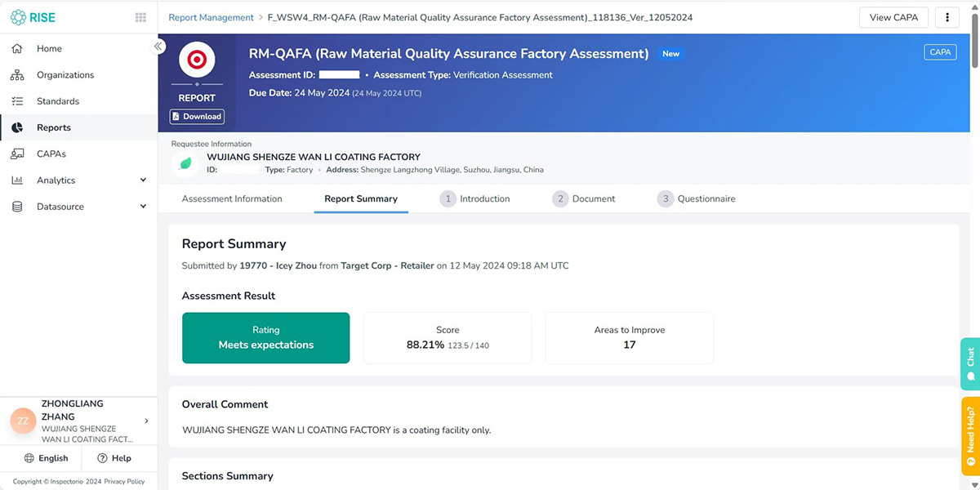Click the WUJIANG SHENGZE WAN LI COATING FACTORY heading
Viewport: 980px width, 490px height.
point(314,157)
